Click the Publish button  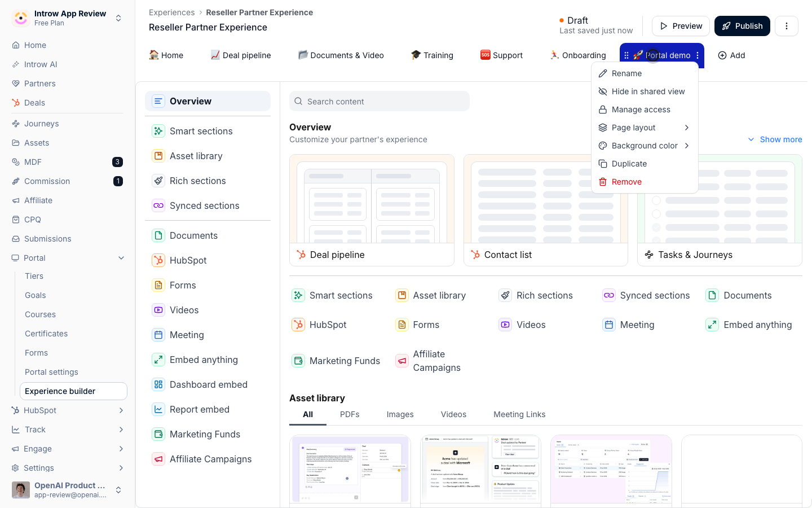[x=742, y=26]
